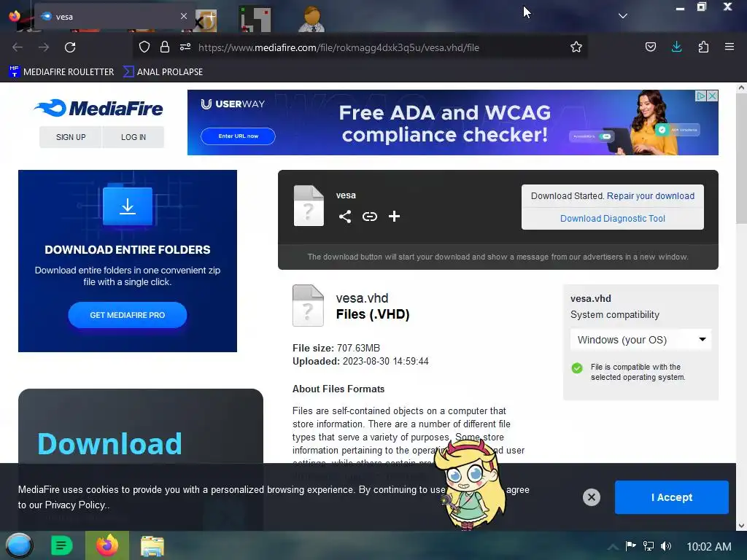Open site permissions icon in address bar

[185, 47]
